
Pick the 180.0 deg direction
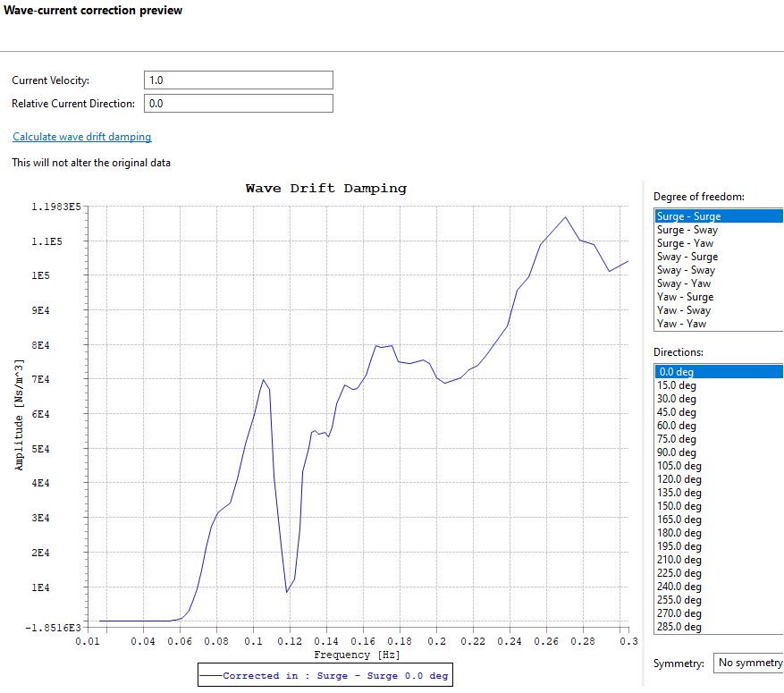click(679, 533)
